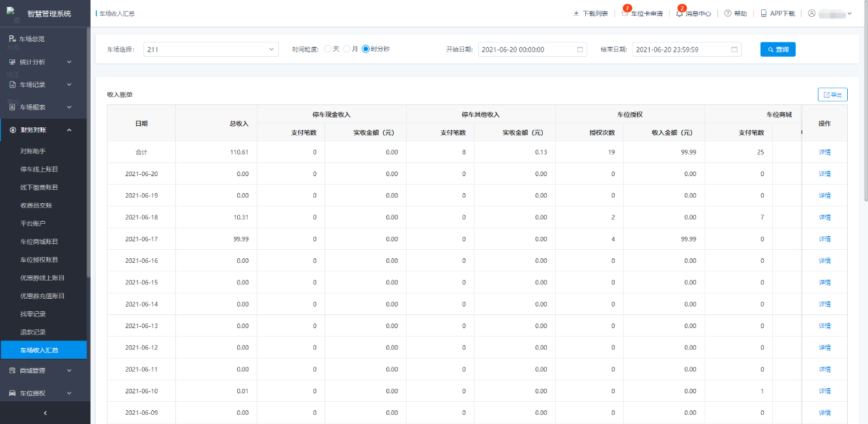Click the blue 查询 button

coord(777,50)
